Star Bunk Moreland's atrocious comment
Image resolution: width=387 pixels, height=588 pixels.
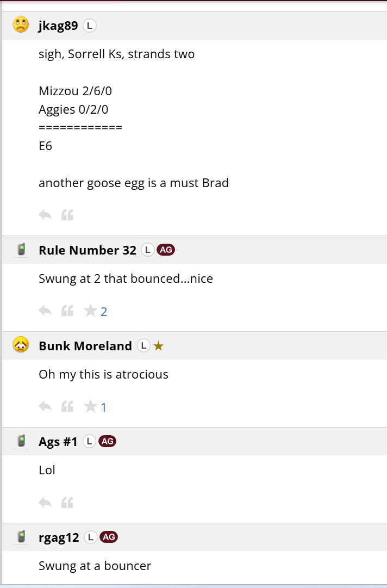90,406
